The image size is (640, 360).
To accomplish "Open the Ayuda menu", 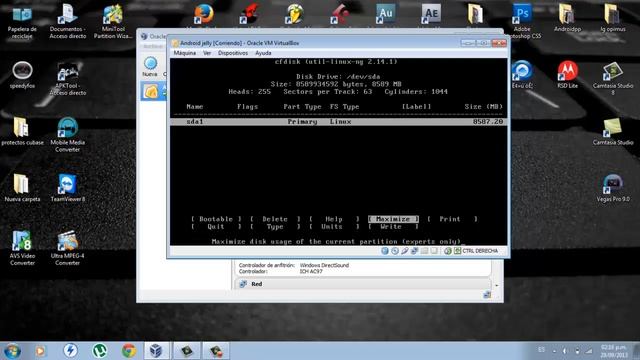I will pos(263,53).
